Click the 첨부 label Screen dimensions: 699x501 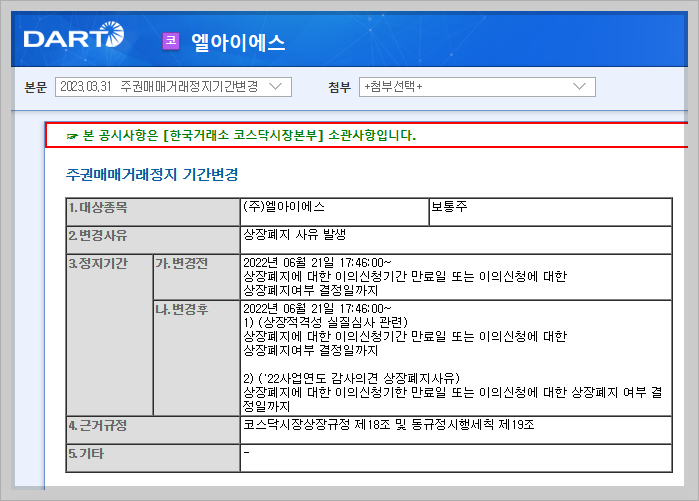pyautogui.click(x=340, y=87)
